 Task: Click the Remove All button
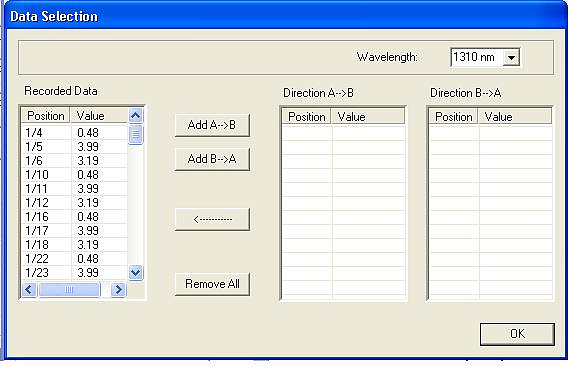[x=212, y=284]
